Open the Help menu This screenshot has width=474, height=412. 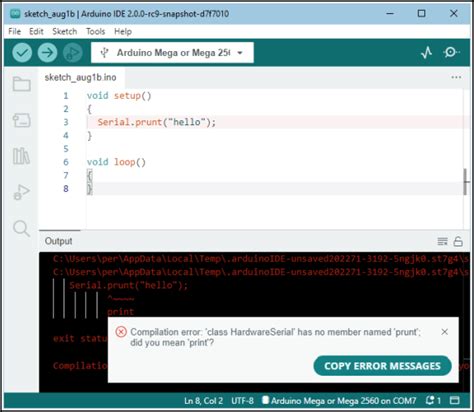point(123,32)
